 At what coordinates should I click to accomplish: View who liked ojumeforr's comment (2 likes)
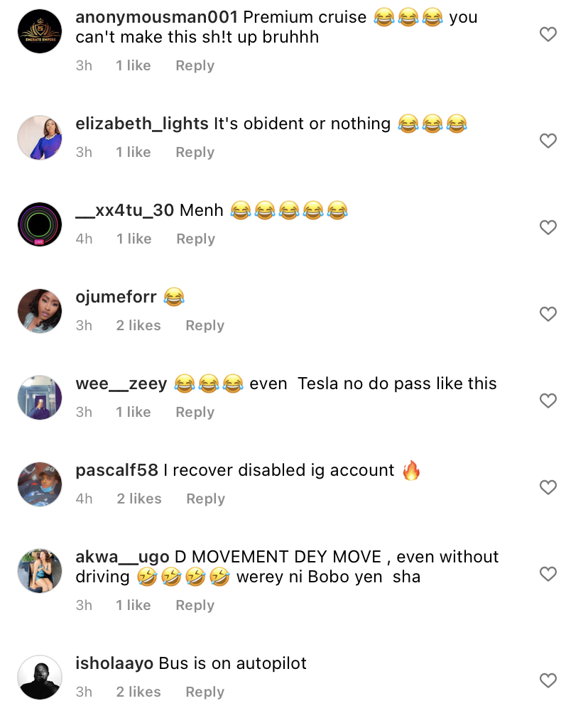[138, 326]
